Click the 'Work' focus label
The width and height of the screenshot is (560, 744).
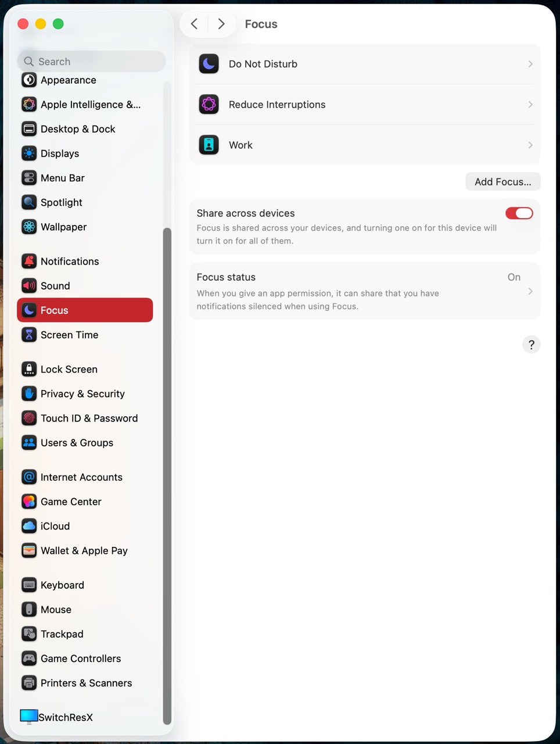tap(240, 145)
